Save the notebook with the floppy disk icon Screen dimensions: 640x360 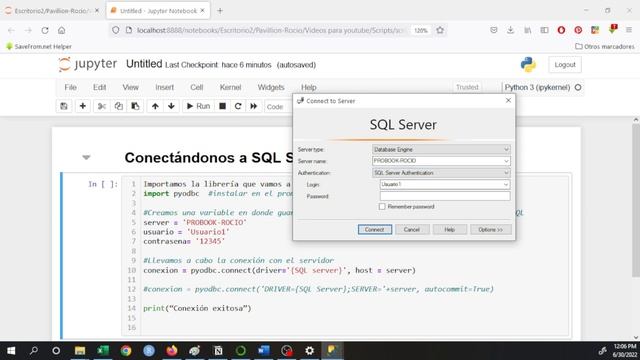coord(64,106)
